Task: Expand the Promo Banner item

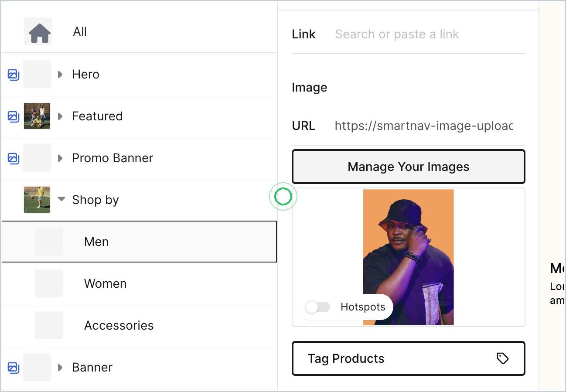Action: [61, 158]
